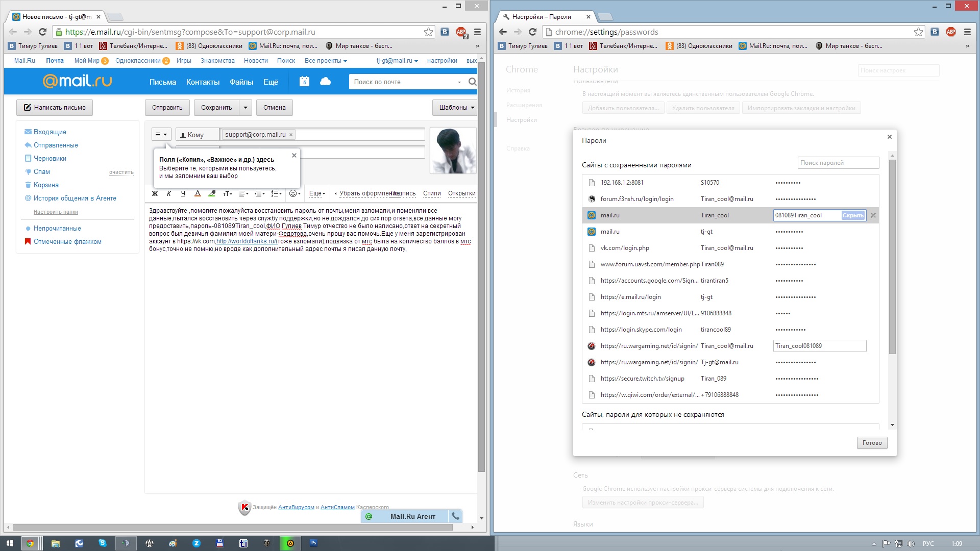Click the 'Кому' recipient label button
Screen dimensions: 980x551
[x=197, y=135]
